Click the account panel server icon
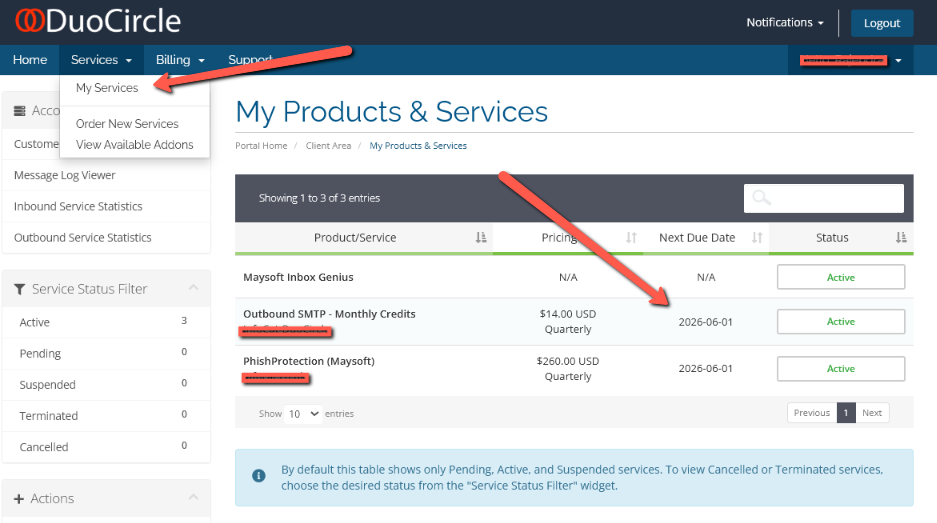The height and width of the screenshot is (523, 937). click(x=19, y=111)
